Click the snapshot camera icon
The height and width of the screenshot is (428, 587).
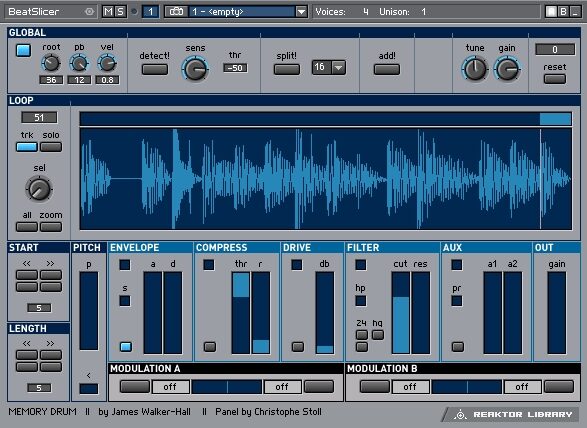tap(176, 12)
